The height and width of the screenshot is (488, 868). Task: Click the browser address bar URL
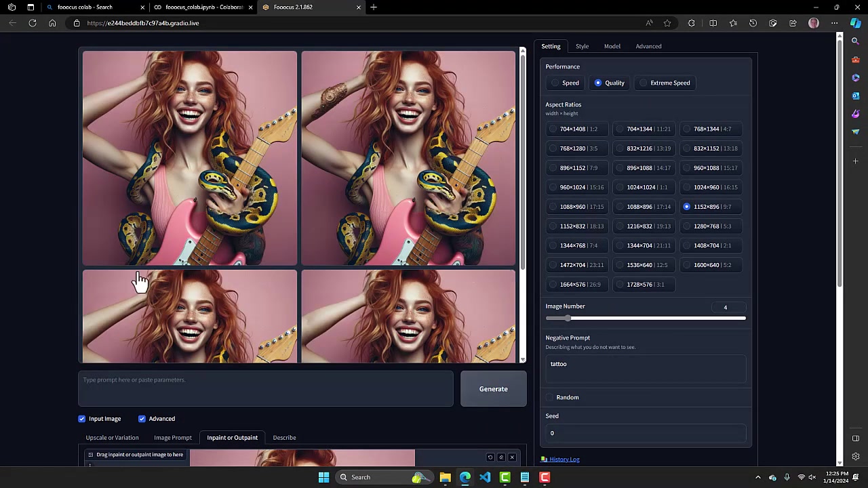click(143, 23)
